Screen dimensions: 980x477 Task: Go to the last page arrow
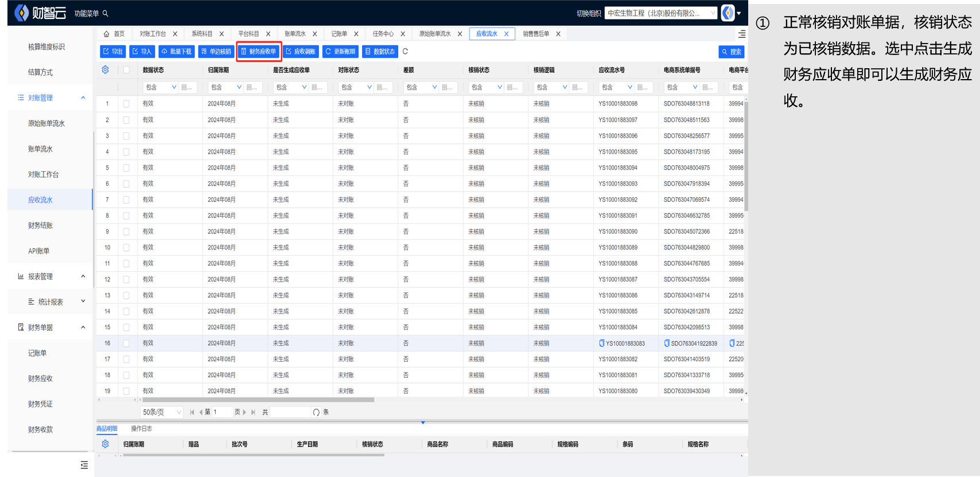[253, 412]
